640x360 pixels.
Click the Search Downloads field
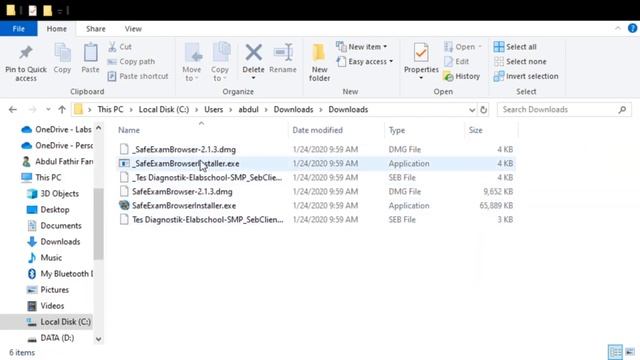(x=564, y=109)
